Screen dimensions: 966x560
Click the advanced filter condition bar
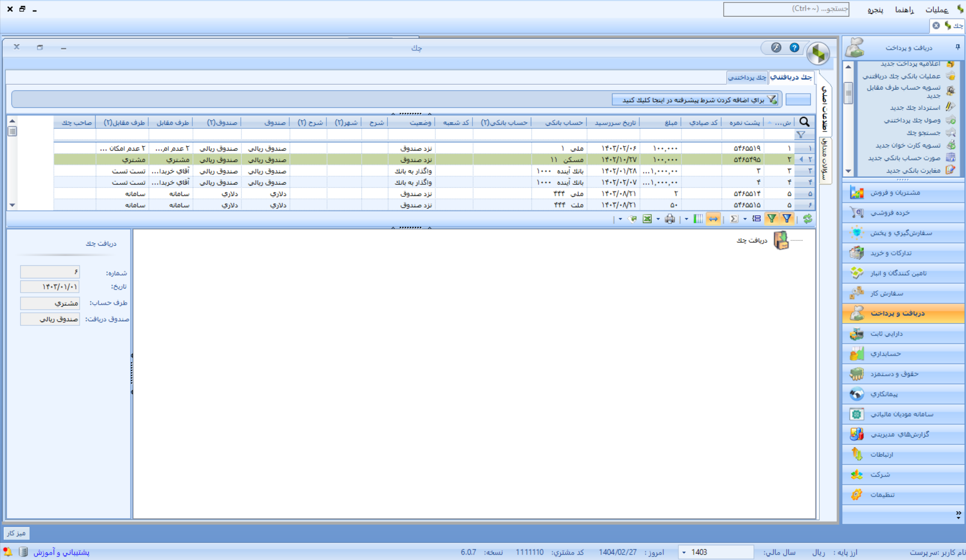coord(695,100)
